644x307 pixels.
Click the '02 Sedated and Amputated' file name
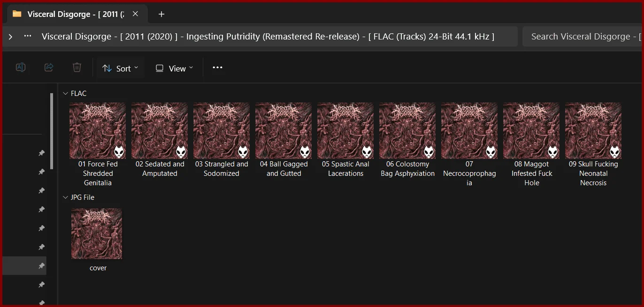click(x=160, y=169)
